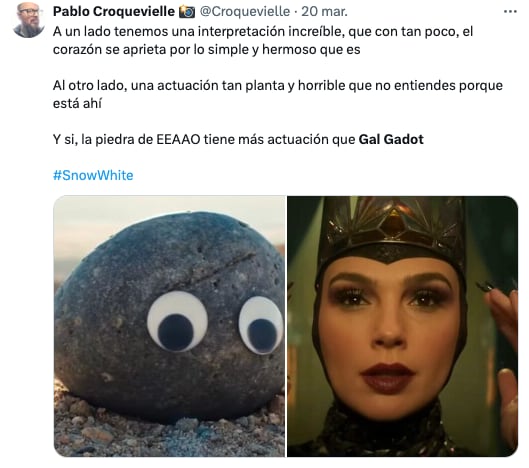Click the word EEAAO in the tweet

[178, 139]
